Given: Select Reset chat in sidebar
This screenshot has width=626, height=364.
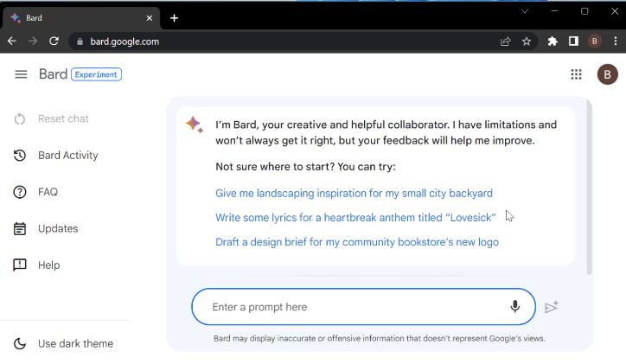Looking at the screenshot, I should pos(63,119).
